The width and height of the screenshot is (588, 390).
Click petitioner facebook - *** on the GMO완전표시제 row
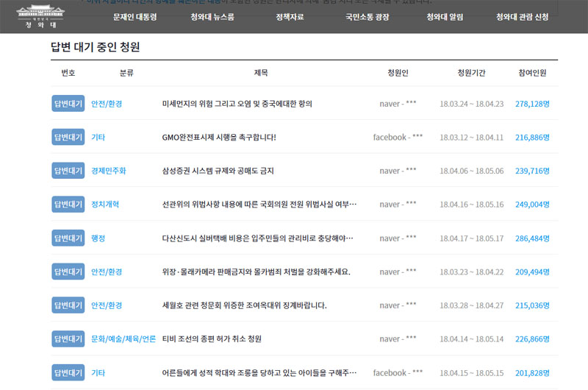(x=398, y=137)
